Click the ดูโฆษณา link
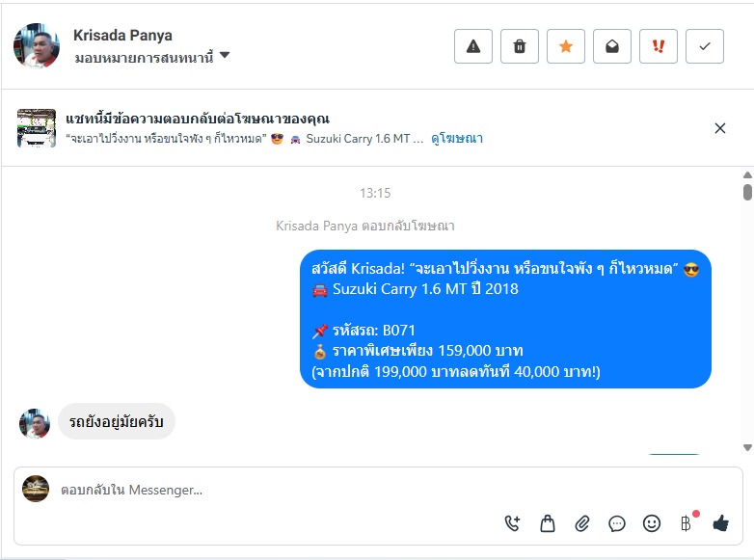Screen dimensions: 754x560 [457, 139]
